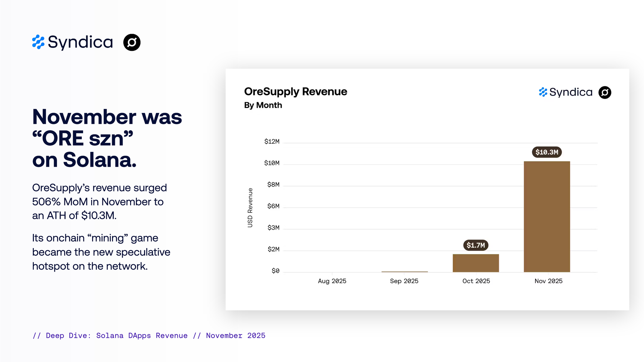Click the thin Sep 2025 bar
This screenshot has width=644, height=362.
click(x=404, y=272)
